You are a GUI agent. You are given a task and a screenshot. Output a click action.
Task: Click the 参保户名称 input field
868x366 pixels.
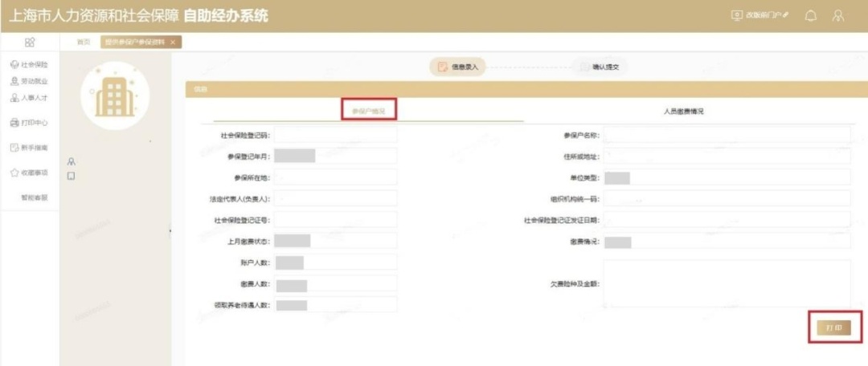(x=727, y=135)
